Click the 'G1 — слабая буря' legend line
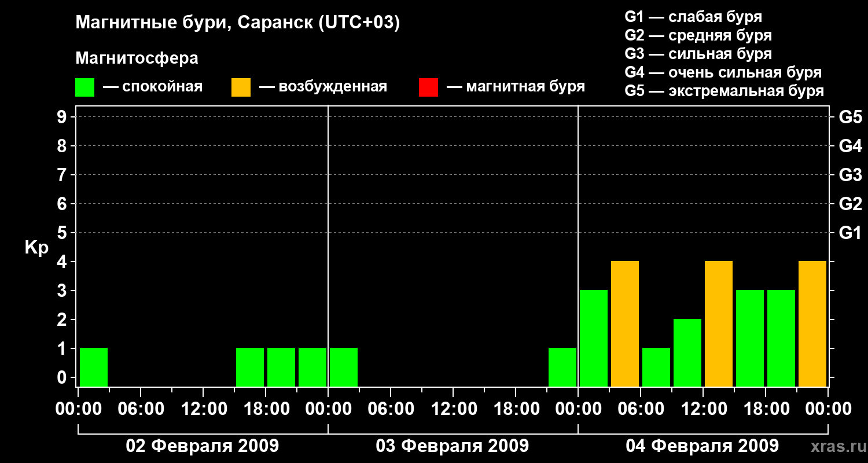Screen dimensions: 868x463 tap(693, 17)
